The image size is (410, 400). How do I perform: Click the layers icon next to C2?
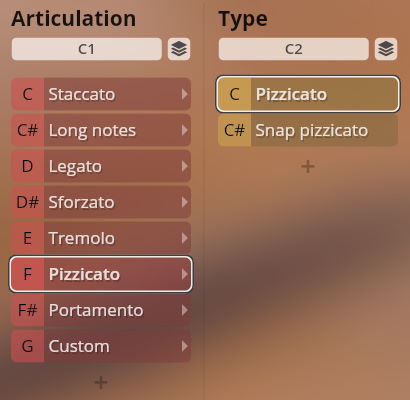(386, 49)
